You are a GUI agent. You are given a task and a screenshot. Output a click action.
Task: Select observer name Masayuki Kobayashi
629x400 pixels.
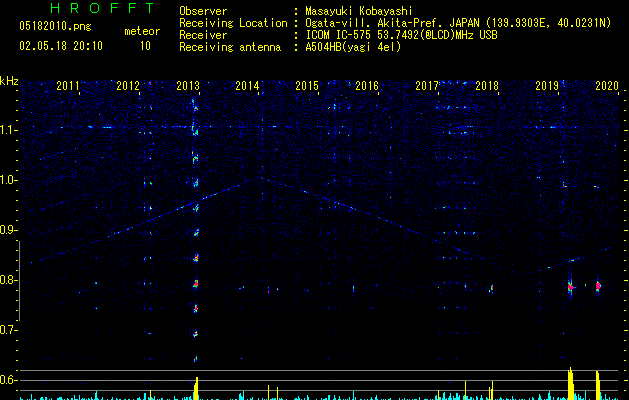[359, 11]
